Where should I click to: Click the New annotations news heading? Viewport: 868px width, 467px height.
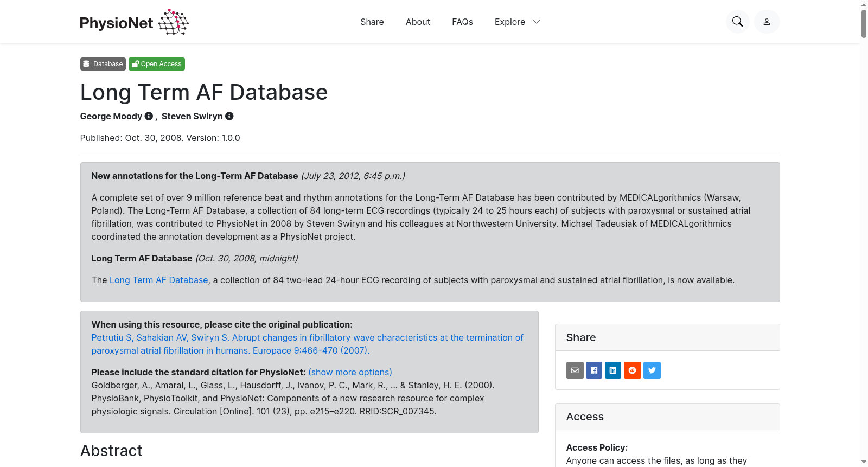(x=195, y=176)
